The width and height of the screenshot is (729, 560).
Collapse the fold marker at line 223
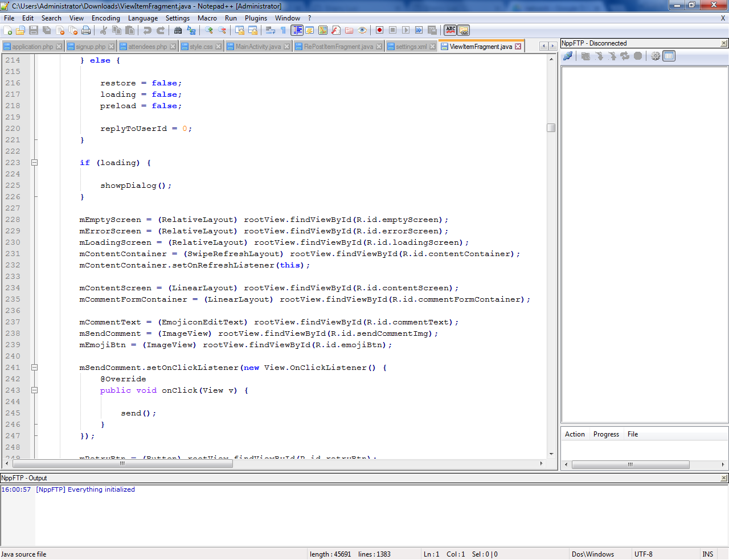[x=34, y=163]
